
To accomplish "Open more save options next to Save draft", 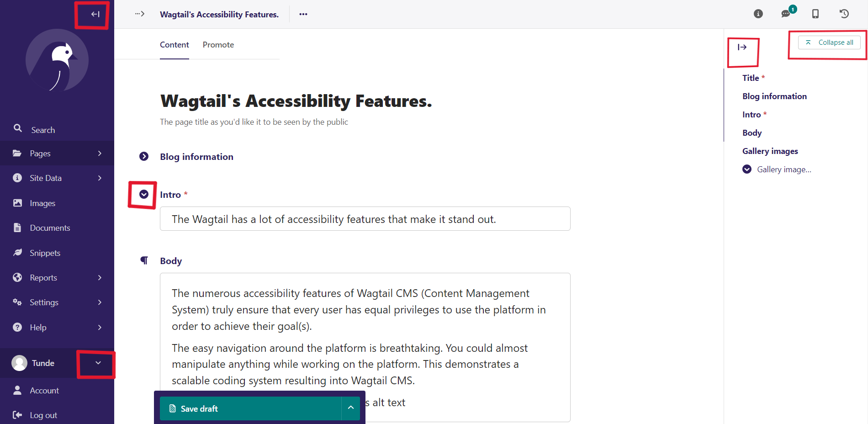I will point(350,408).
